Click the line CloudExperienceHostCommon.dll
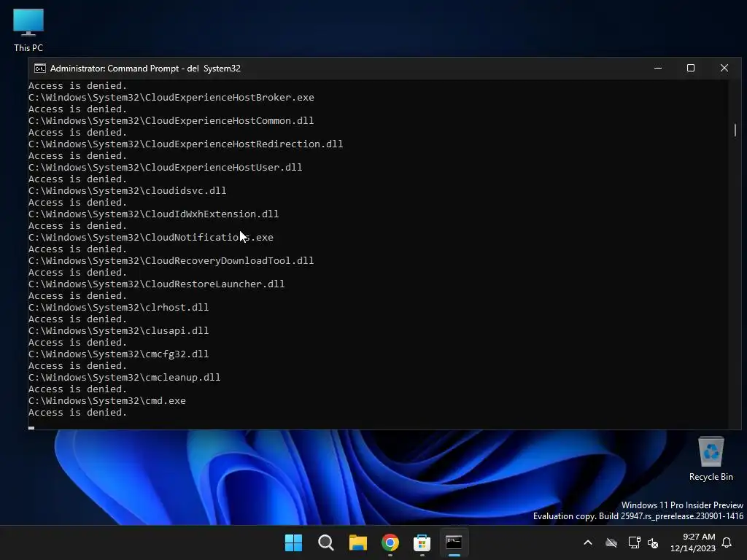Screen dimensions: 747x560 point(171,120)
